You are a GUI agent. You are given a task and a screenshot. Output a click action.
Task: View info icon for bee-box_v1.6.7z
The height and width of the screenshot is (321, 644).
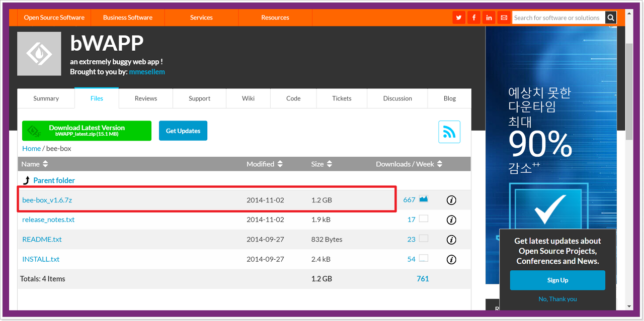coord(451,200)
